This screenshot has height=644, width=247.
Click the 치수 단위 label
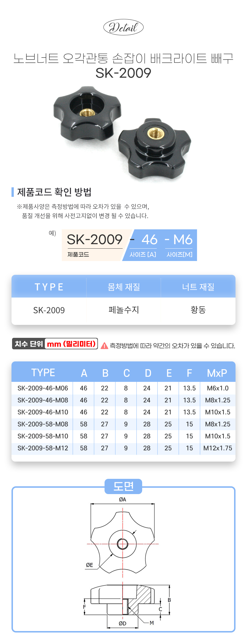[29, 344]
